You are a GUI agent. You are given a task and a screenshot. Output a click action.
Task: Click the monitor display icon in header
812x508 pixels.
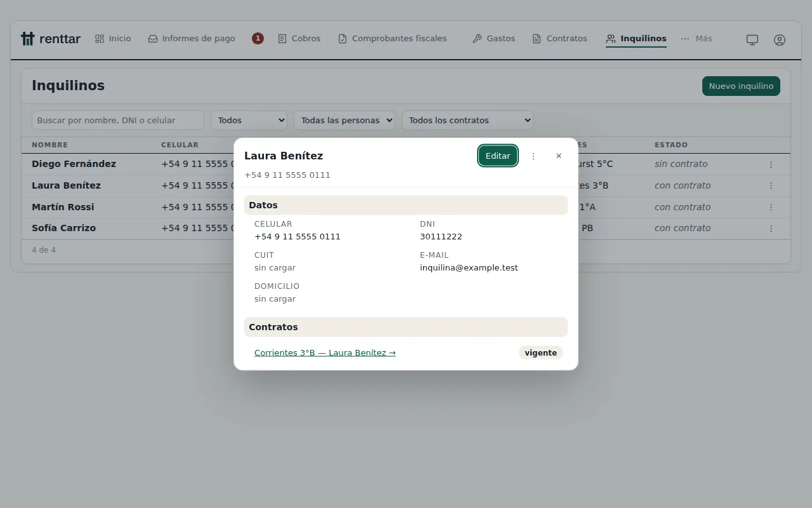click(752, 39)
